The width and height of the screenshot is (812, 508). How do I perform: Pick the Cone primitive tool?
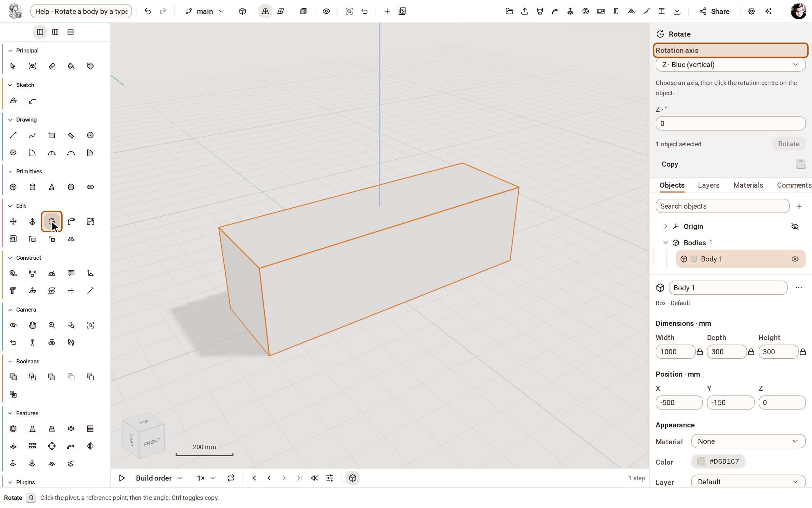pyautogui.click(x=52, y=187)
